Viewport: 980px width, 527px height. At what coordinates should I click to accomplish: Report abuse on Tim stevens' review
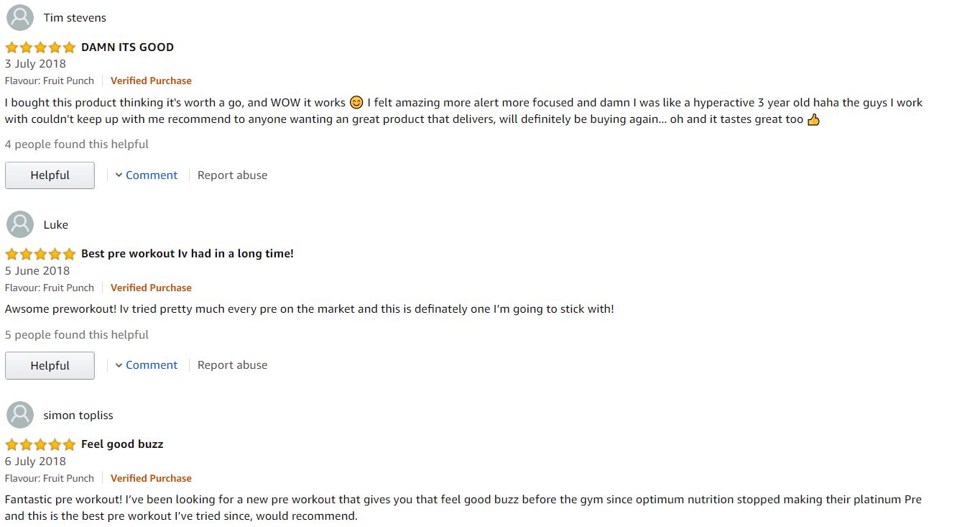coord(232,175)
